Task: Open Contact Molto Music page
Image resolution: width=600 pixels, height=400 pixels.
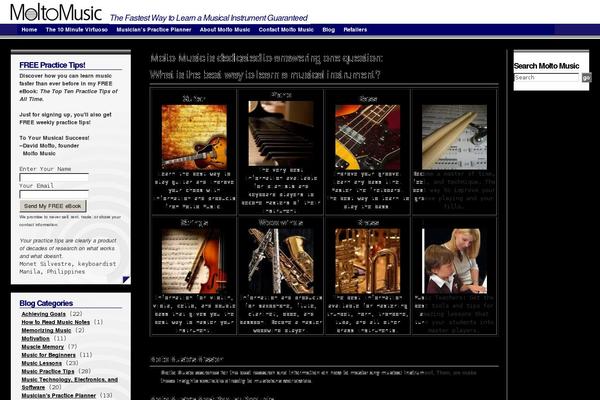Action: coord(286,29)
